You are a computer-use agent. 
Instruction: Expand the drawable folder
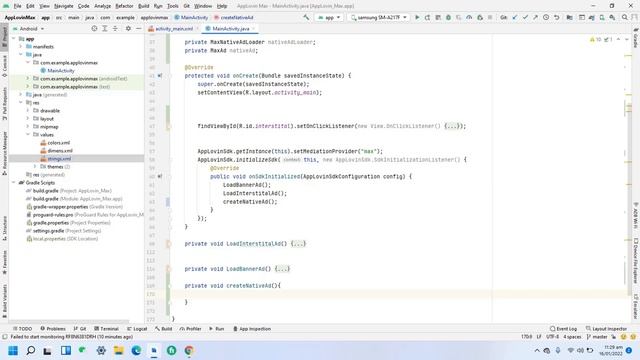(x=28, y=111)
